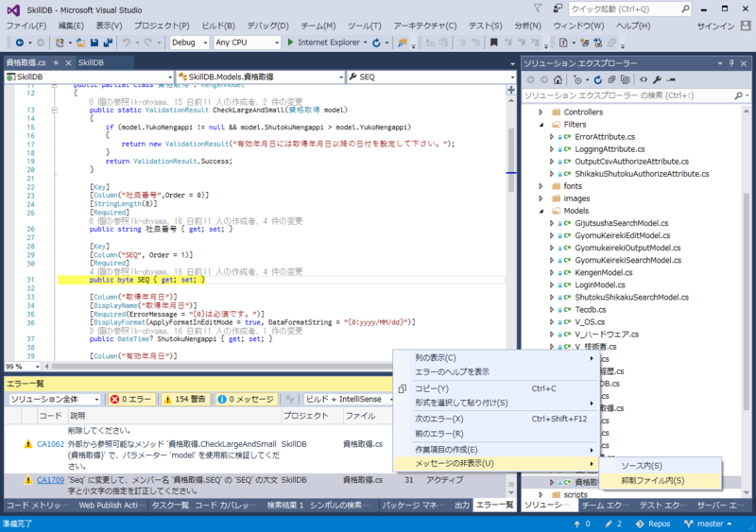Click the feedback icon next to Quick Launch
Image resolution: width=756 pixels, height=532 pixels.
tap(558, 9)
